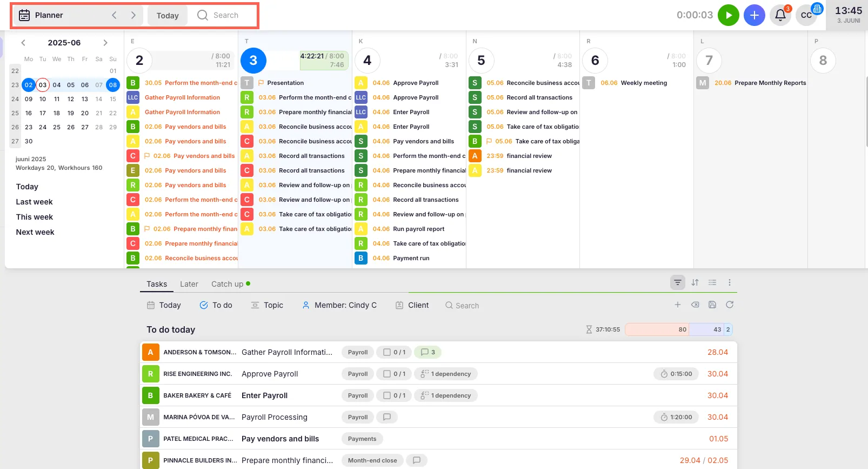Start the green timer play button
This screenshot has height=469, width=868.
pyautogui.click(x=728, y=15)
